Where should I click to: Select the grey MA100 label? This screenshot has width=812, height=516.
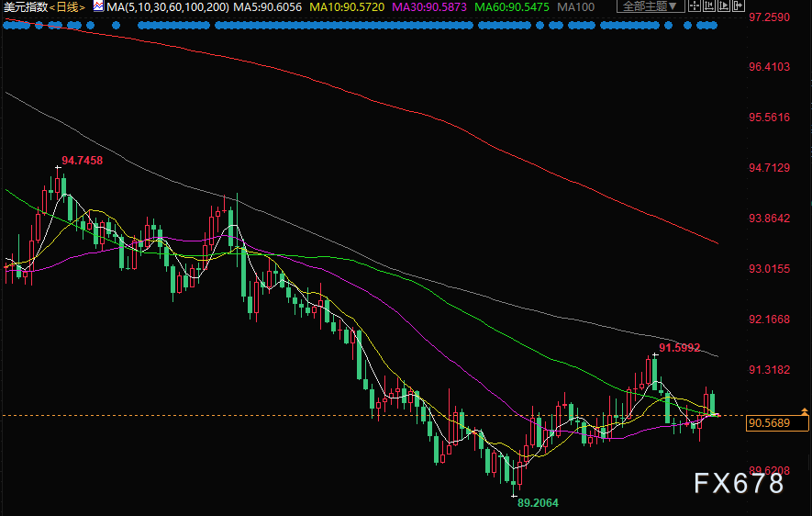(576, 6)
